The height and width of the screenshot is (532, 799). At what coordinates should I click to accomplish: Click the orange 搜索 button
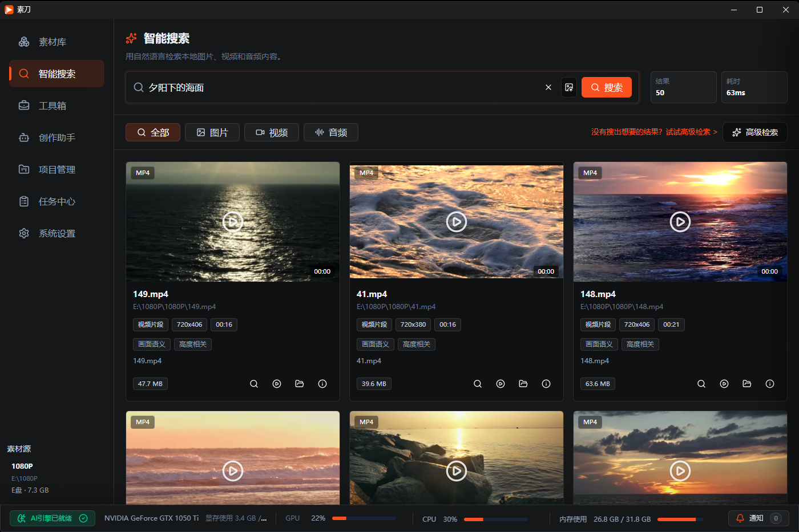click(607, 87)
